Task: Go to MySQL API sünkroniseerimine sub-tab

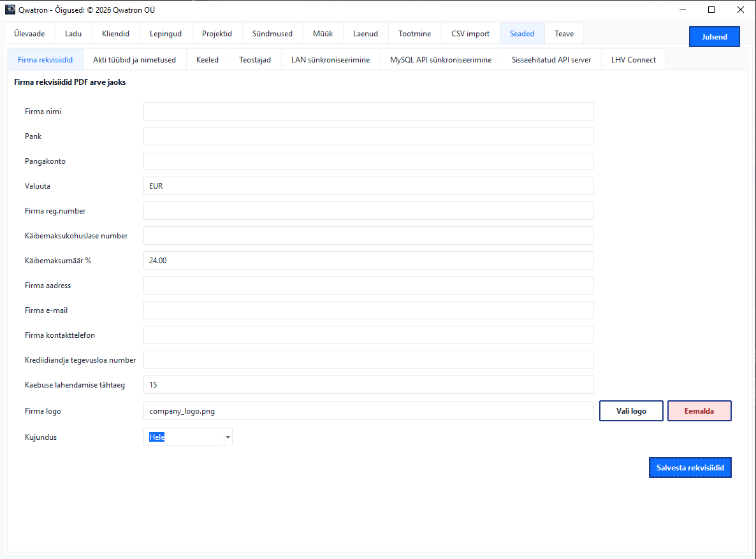Action: [441, 60]
